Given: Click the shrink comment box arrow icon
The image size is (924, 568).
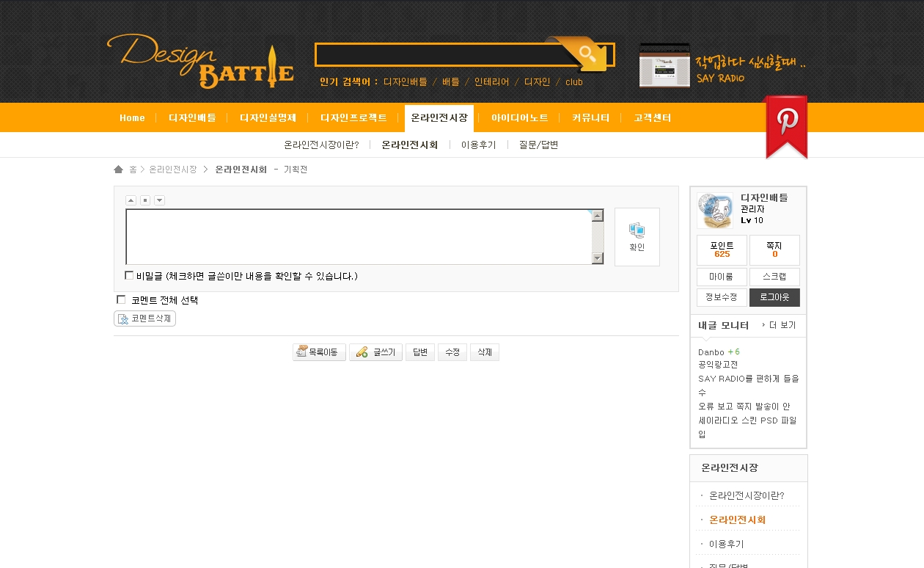Looking at the screenshot, I should tap(131, 200).
